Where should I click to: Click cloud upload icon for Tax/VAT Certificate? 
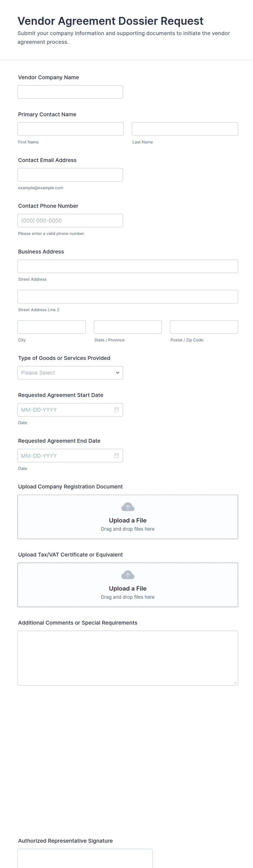point(128,575)
